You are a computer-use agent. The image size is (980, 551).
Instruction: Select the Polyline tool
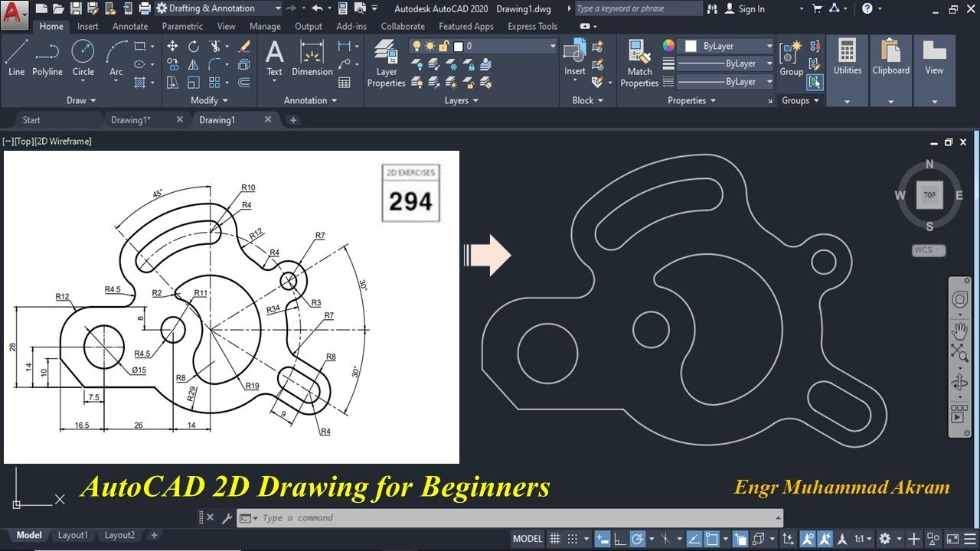(47, 57)
